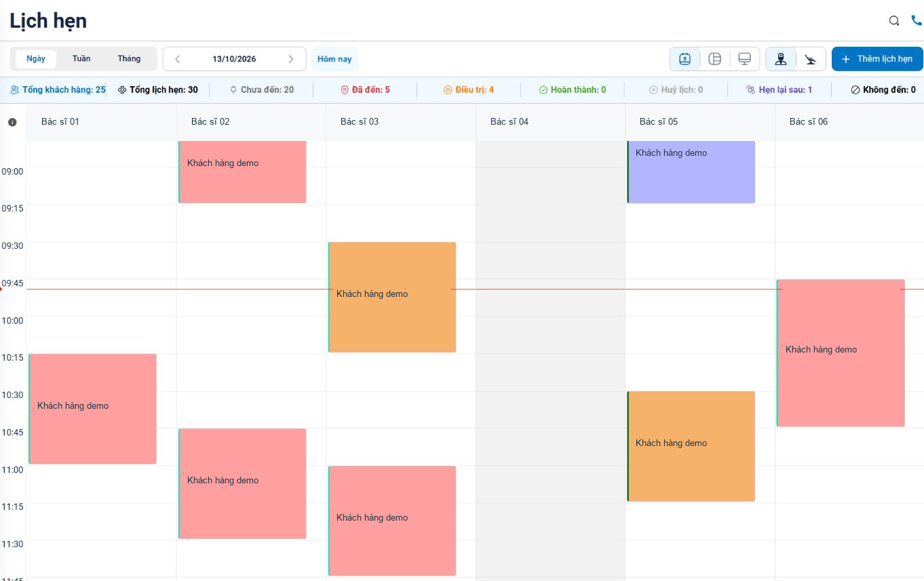
Task: Switch to the calendar day view icon
Action: coord(685,59)
